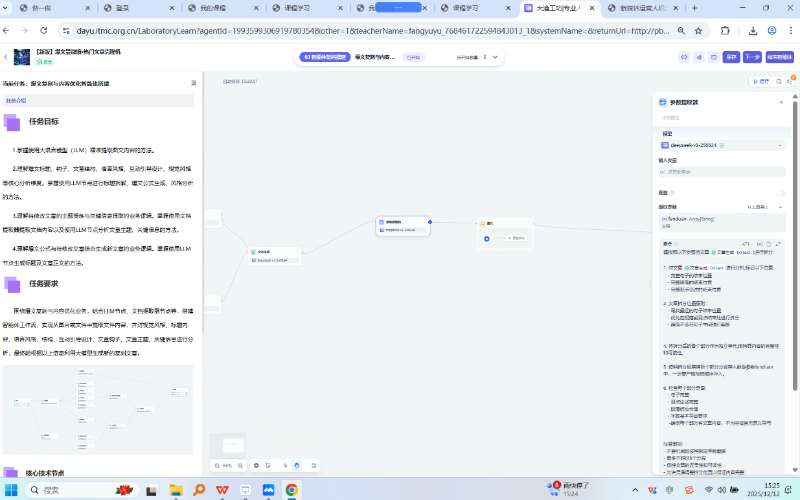Toggle the vision switch in the node panel
The height and width of the screenshot is (500, 800).
pyautogui.click(x=779, y=193)
